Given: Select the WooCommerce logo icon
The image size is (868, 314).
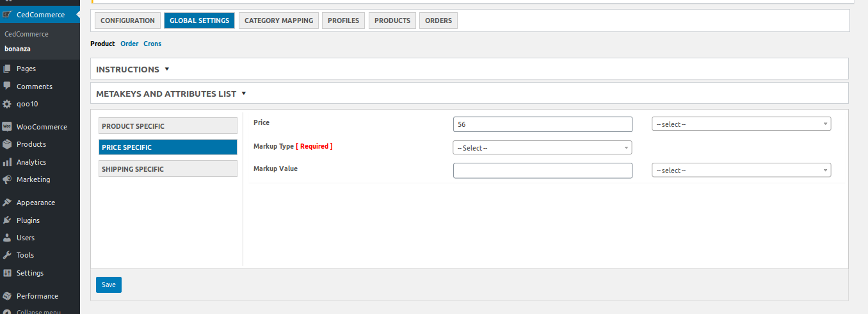Looking at the screenshot, I should 7,127.
